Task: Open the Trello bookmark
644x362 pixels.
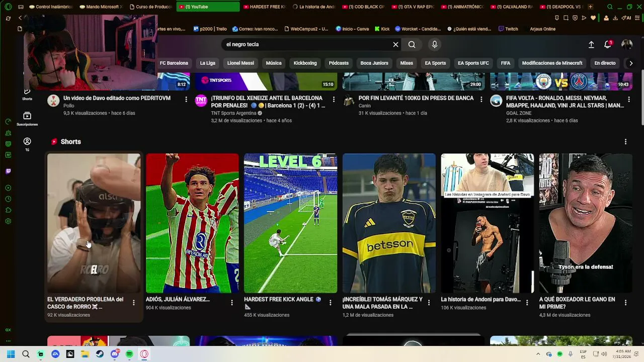Action: tap(210, 29)
